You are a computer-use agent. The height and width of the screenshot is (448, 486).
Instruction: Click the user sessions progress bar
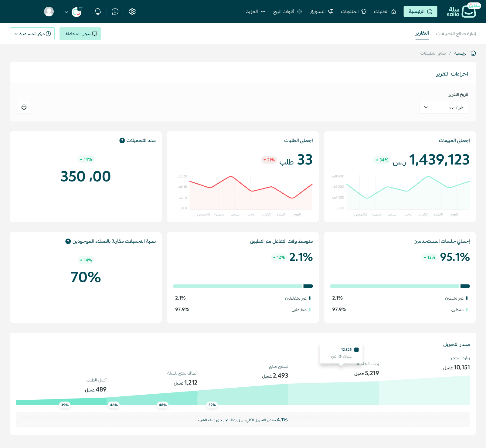click(400, 286)
